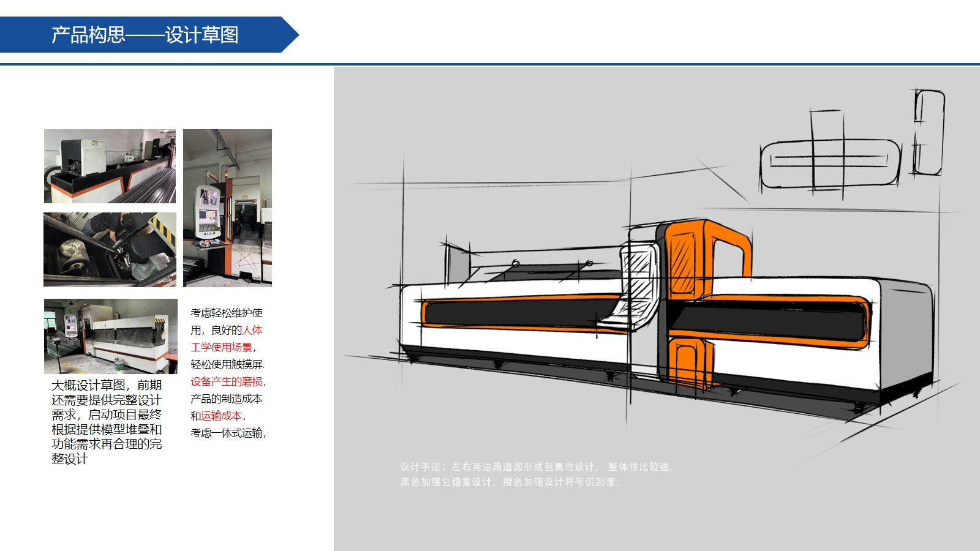Click the bottom-left full machine photo
The image size is (980, 551).
point(110,336)
